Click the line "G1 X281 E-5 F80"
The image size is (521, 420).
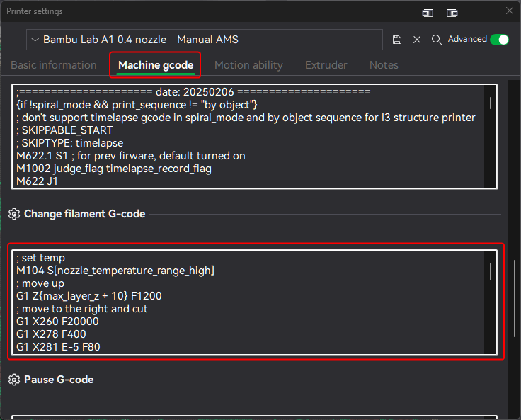pyautogui.click(x=58, y=347)
